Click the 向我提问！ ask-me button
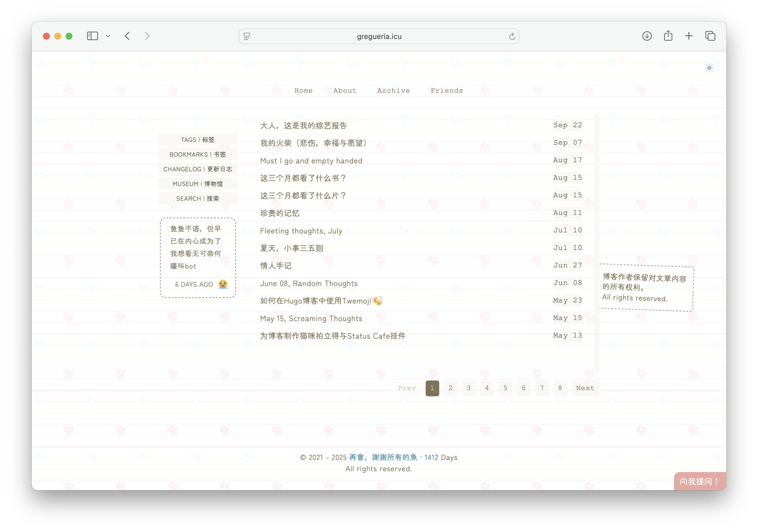The width and height of the screenshot is (758, 532). (699, 481)
